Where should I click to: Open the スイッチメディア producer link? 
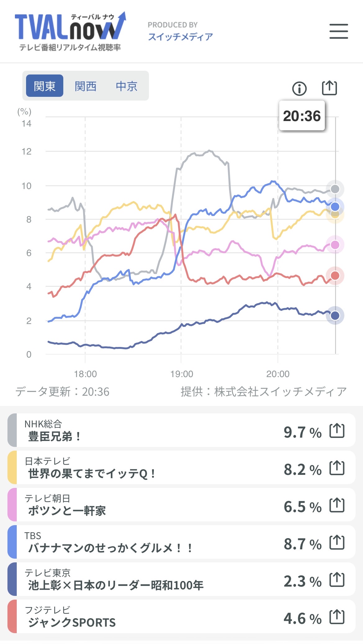click(x=180, y=37)
